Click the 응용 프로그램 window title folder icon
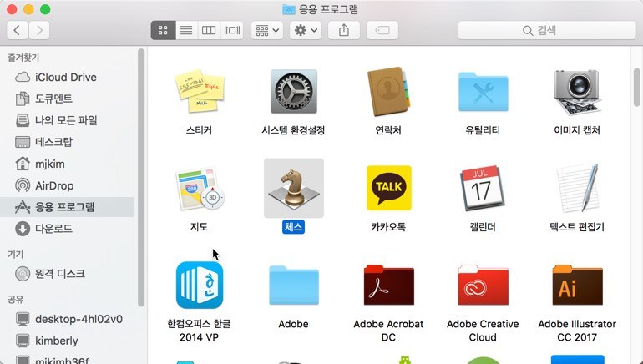This screenshot has height=364, width=643. point(289,9)
